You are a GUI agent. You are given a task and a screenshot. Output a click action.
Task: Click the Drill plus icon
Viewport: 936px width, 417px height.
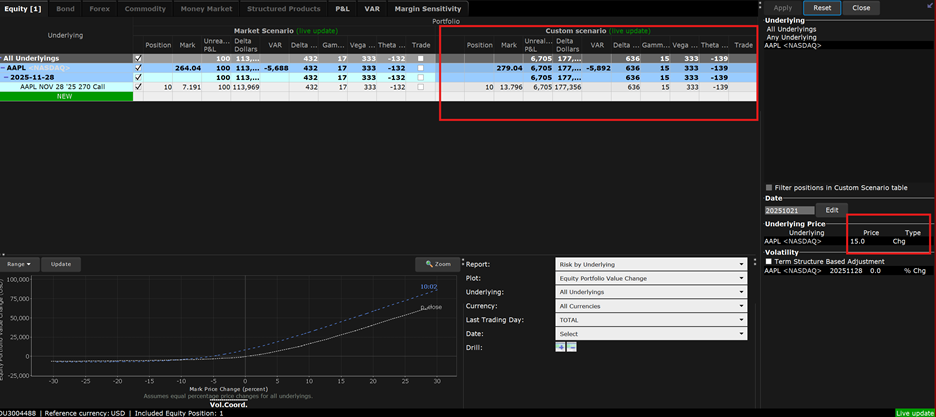click(560, 346)
